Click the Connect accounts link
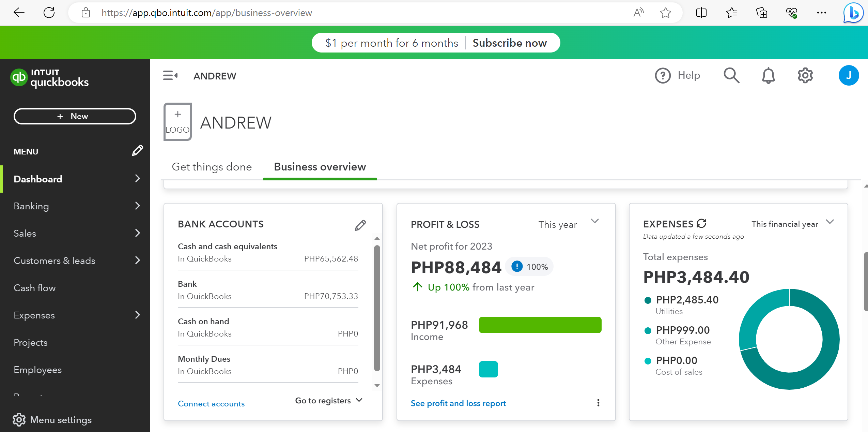 (211, 404)
